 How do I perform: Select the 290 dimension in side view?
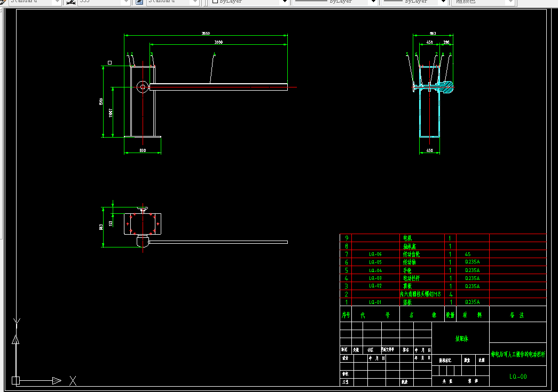[x=446, y=42]
